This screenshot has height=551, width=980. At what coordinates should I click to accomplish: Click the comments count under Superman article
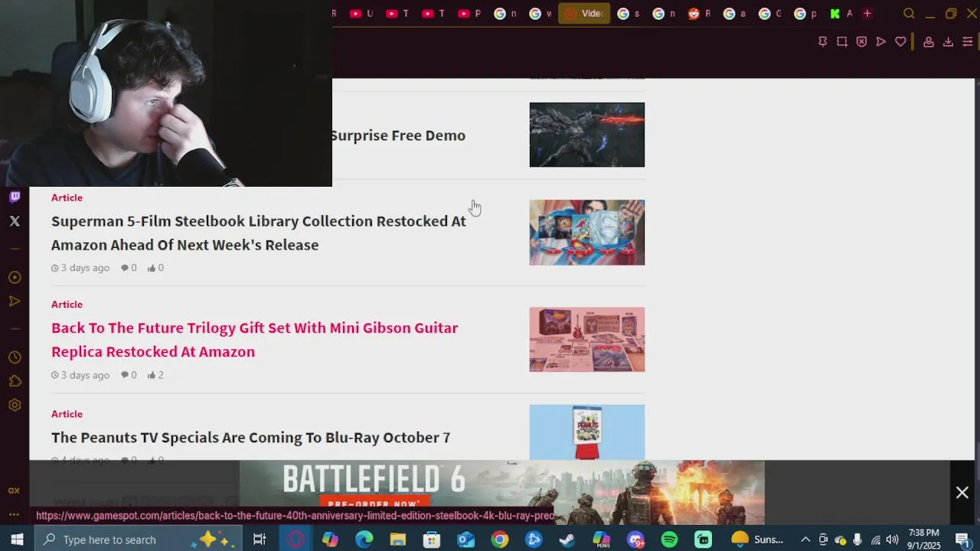pos(129,268)
